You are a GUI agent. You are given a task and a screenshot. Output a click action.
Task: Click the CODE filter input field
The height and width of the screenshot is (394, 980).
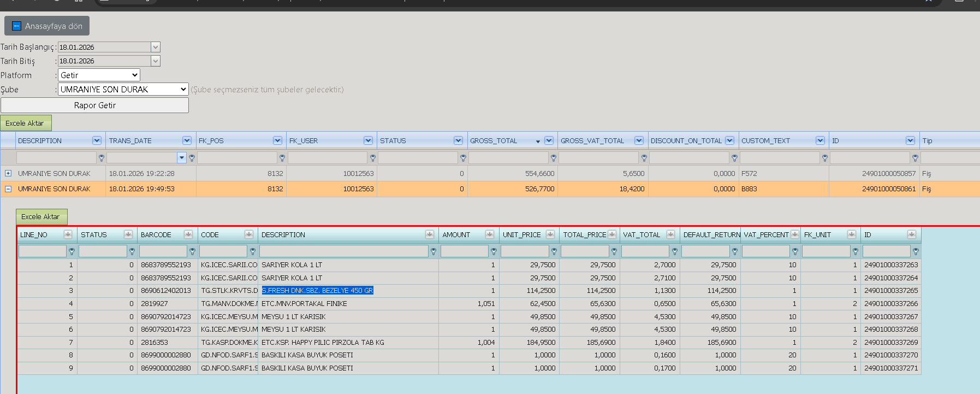[223, 251]
